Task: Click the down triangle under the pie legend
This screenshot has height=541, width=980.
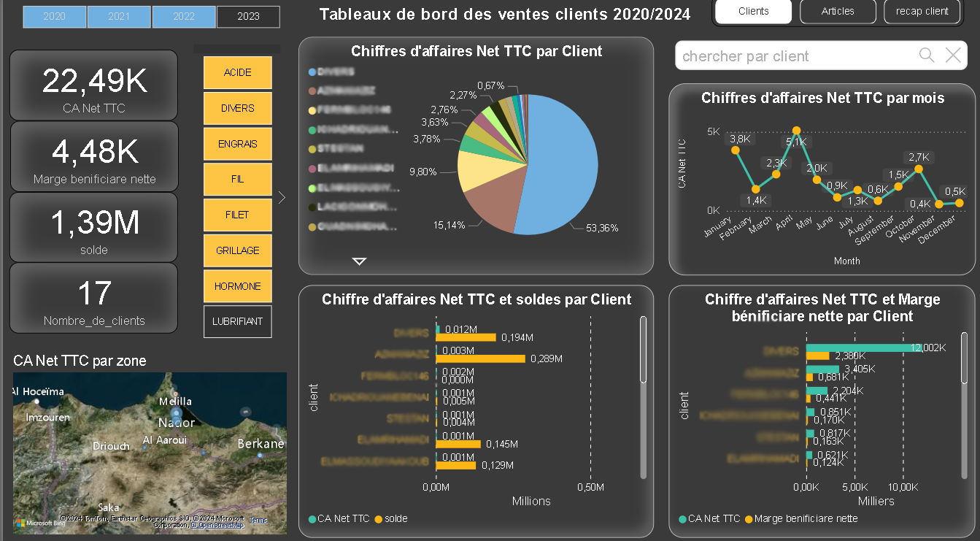Action: tap(359, 261)
